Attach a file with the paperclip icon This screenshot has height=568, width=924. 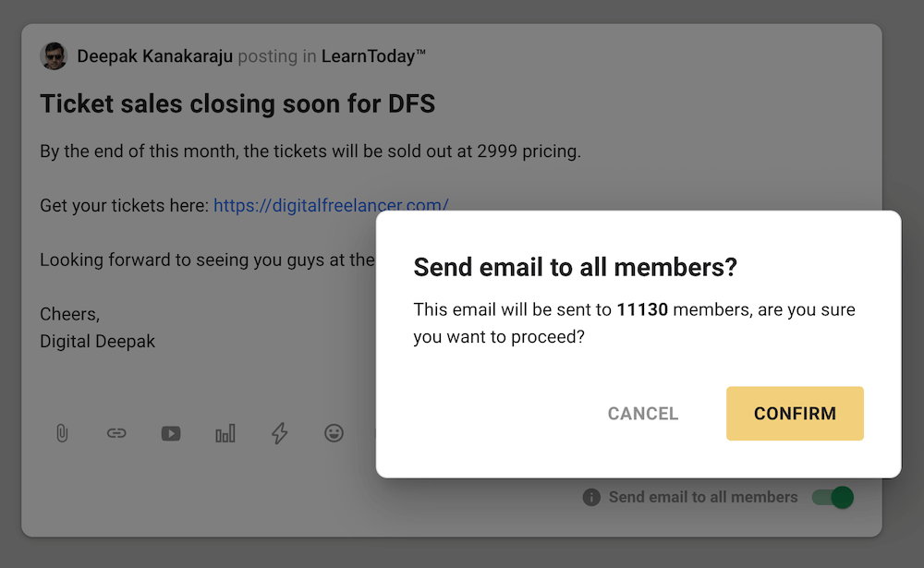pyautogui.click(x=62, y=434)
